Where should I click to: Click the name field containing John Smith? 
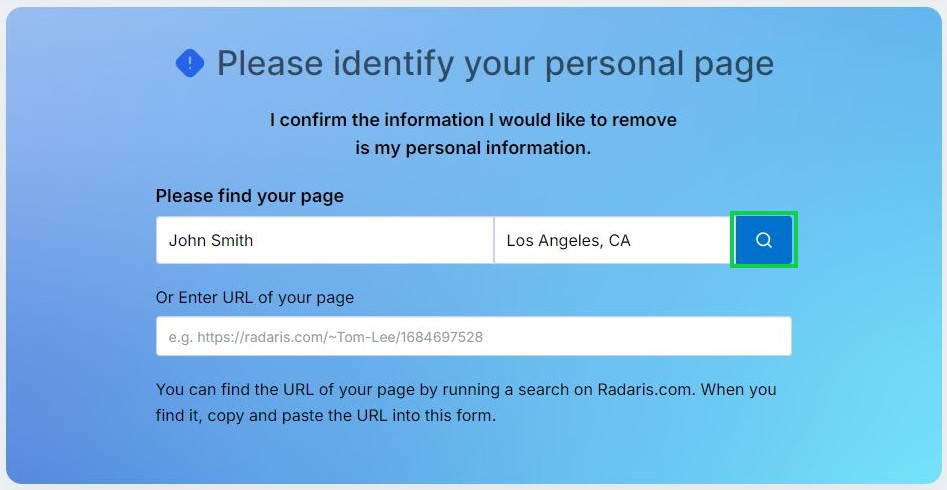(324, 240)
